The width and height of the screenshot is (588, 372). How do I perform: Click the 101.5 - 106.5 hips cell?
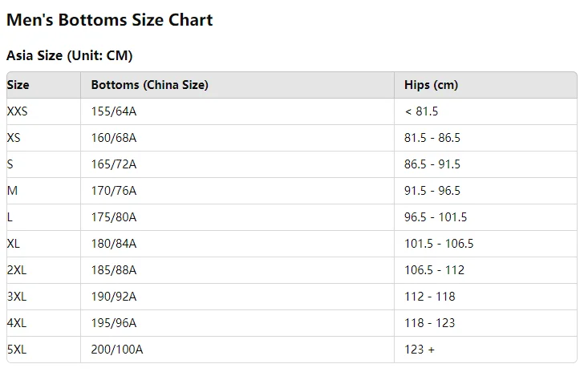tap(439, 244)
